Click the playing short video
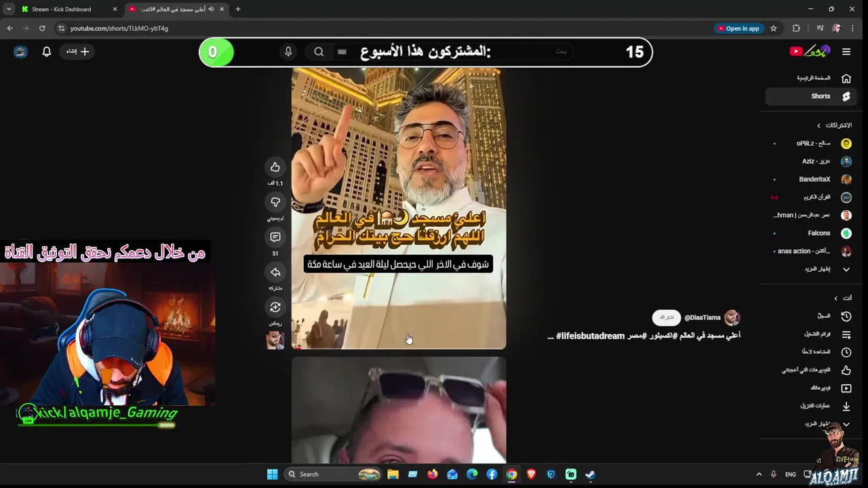This screenshot has width=868, height=488. 399,208
